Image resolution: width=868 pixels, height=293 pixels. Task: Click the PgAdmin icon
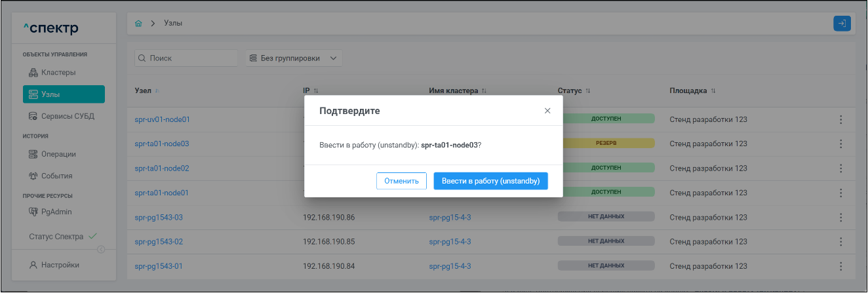click(x=33, y=212)
